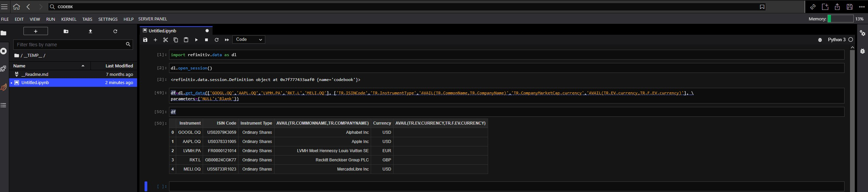
Task: Open the EDIT menu
Action: [x=19, y=19]
